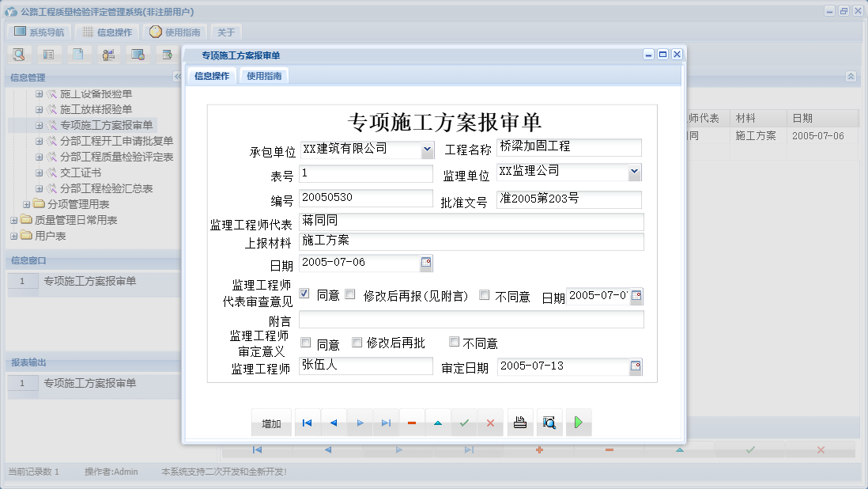Delete the current record with the red minus icon
Image resolution: width=868 pixels, height=489 pixels.
[x=412, y=422]
